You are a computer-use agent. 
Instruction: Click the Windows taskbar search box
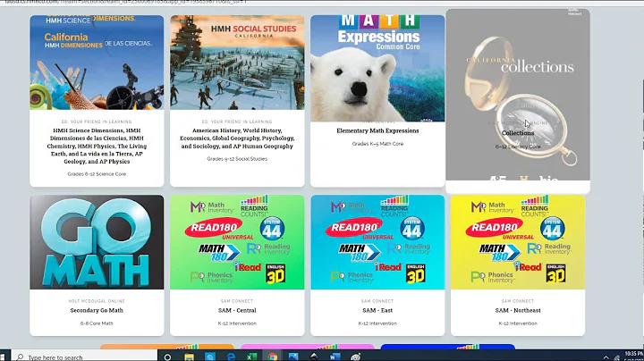84,357
